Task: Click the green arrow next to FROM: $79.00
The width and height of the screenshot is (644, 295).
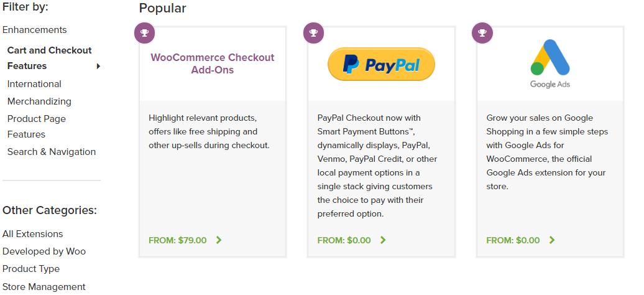Action: click(x=219, y=240)
